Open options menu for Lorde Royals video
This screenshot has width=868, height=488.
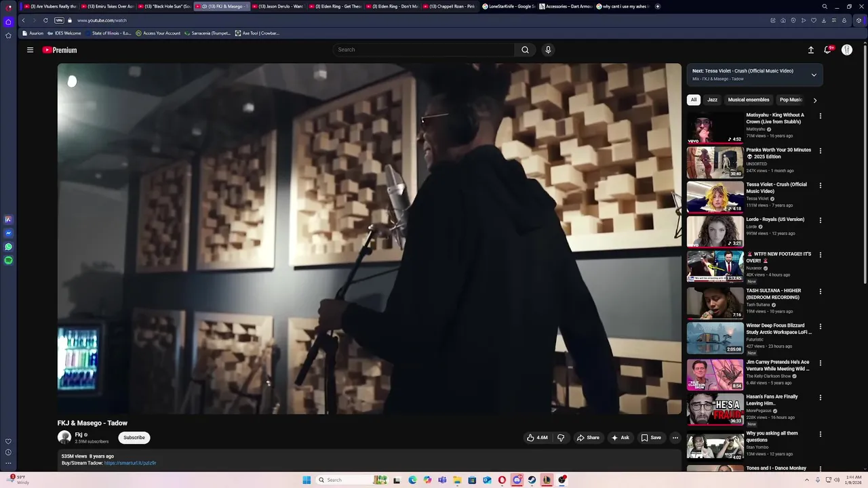coord(821,220)
